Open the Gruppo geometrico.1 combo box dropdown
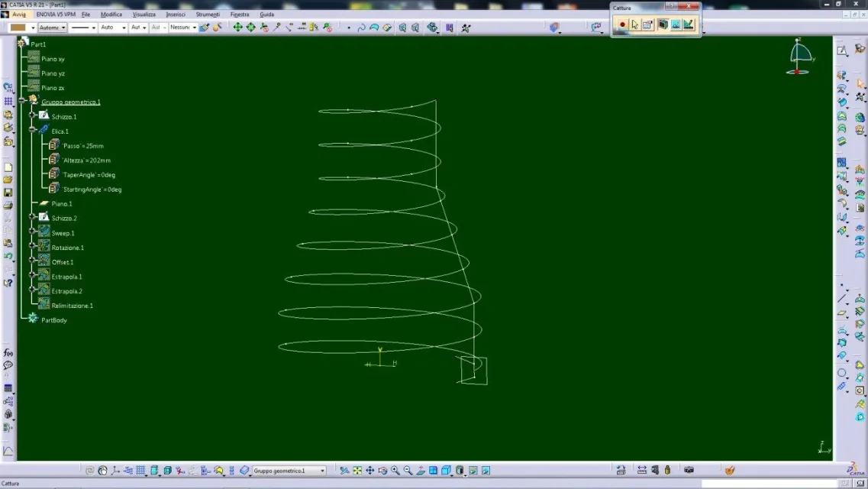Viewport: 868px width, 489px height. click(x=322, y=471)
